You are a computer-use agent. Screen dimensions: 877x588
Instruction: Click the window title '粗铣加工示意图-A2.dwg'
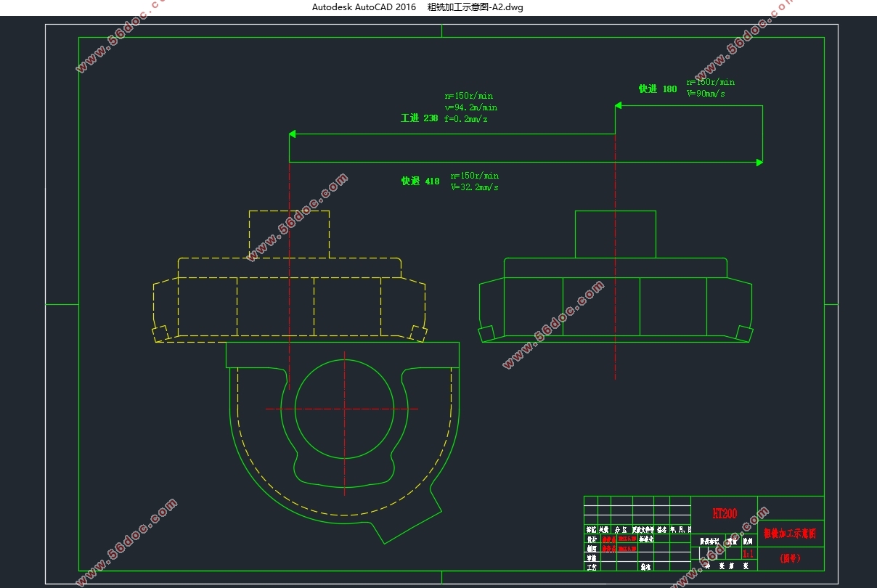pos(476,7)
